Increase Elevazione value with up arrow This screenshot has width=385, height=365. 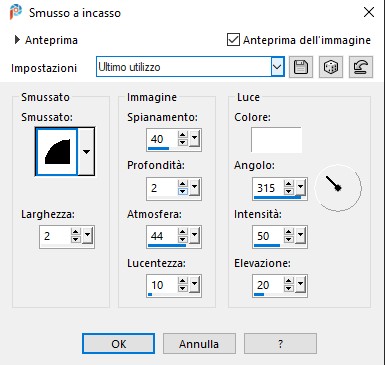(x=289, y=281)
